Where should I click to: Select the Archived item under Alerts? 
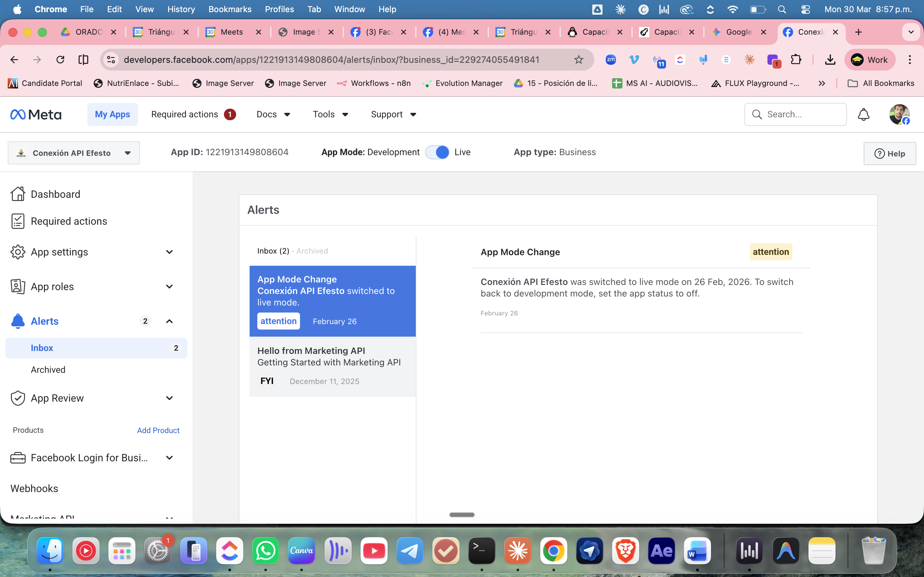48,369
